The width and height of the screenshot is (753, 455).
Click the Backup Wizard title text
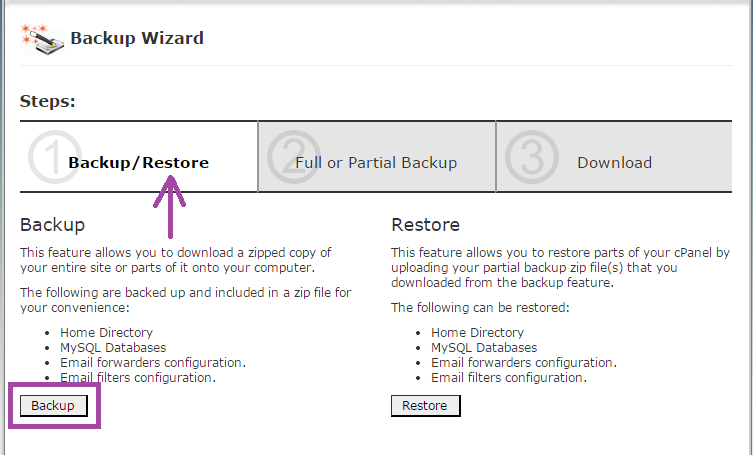tap(137, 38)
